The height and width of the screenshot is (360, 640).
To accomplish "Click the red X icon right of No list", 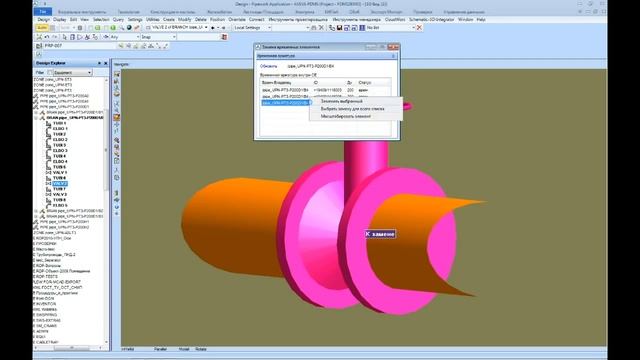I will 419,28.
